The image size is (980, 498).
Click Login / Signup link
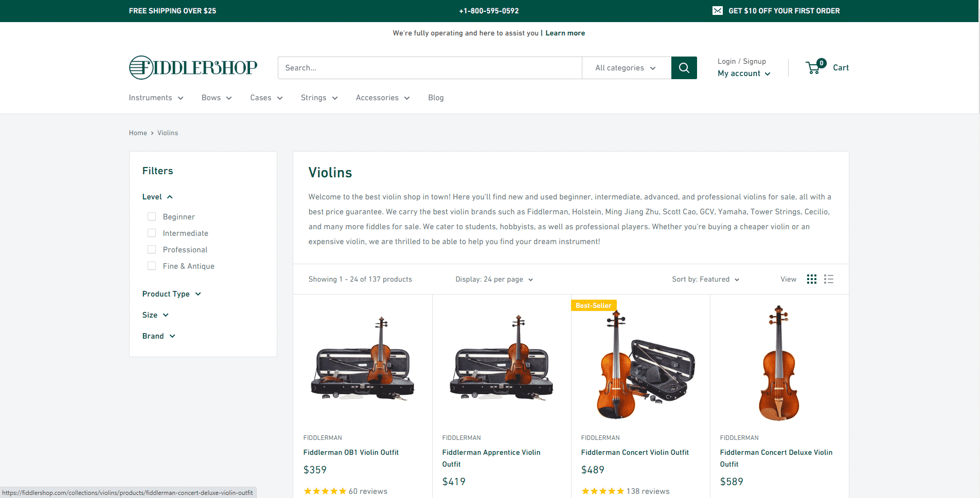(x=741, y=61)
